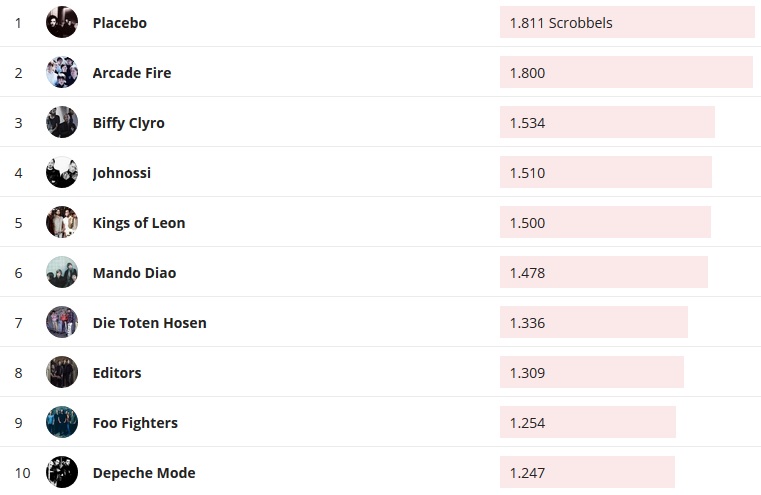
Task: Click the 1.336 scrobble count bar
Action: pyautogui.click(x=593, y=322)
